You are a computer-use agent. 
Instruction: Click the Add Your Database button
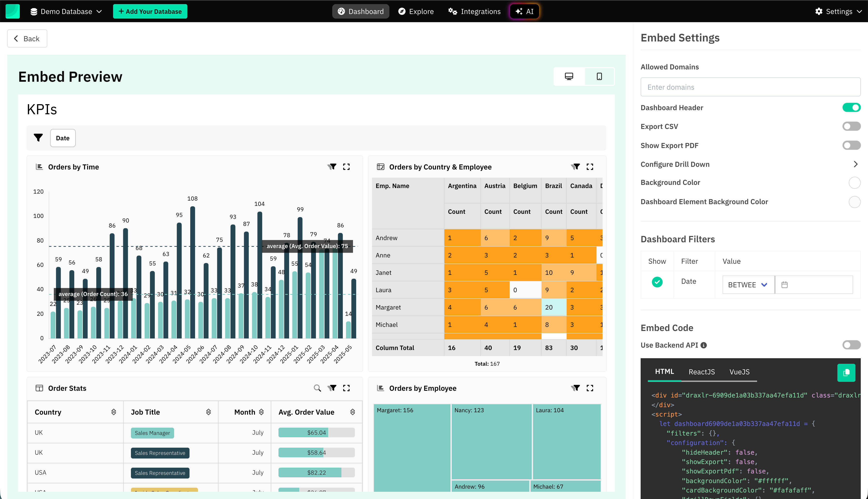(x=150, y=11)
